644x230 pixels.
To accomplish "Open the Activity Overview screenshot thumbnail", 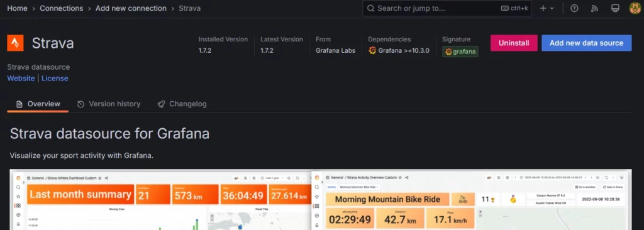I will point(472,200).
